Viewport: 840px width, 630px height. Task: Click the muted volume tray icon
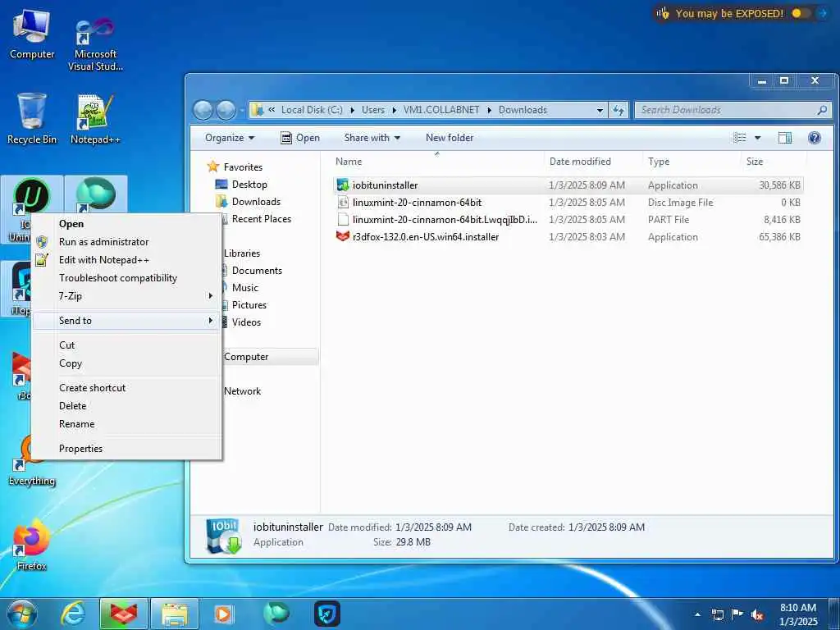coord(757,614)
